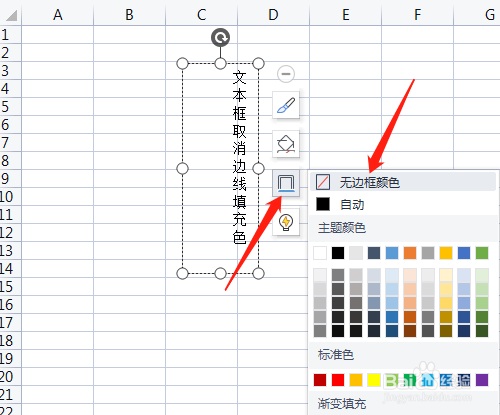
Task: Pick the amber standard color swatch
Action: pyautogui.click(x=356, y=380)
